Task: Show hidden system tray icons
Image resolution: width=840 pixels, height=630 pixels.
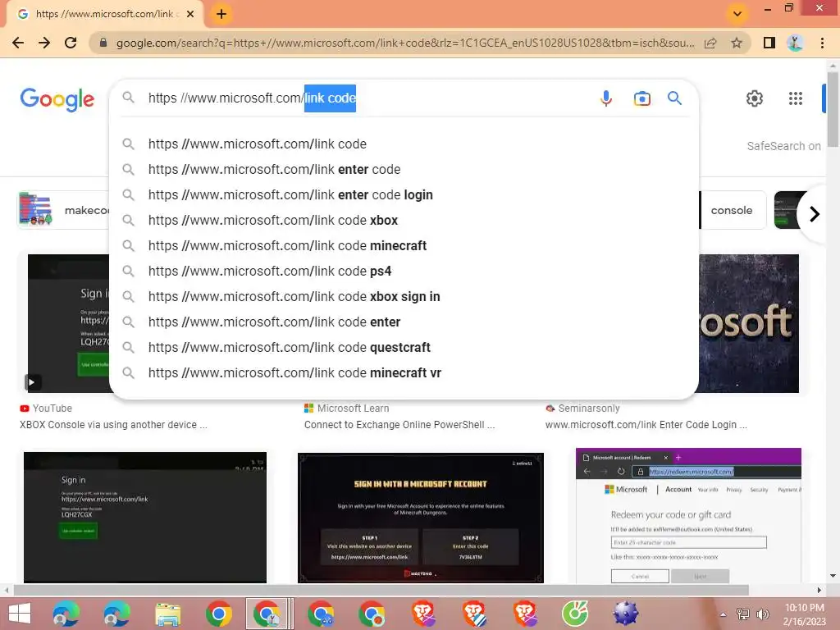Action: click(x=724, y=614)
